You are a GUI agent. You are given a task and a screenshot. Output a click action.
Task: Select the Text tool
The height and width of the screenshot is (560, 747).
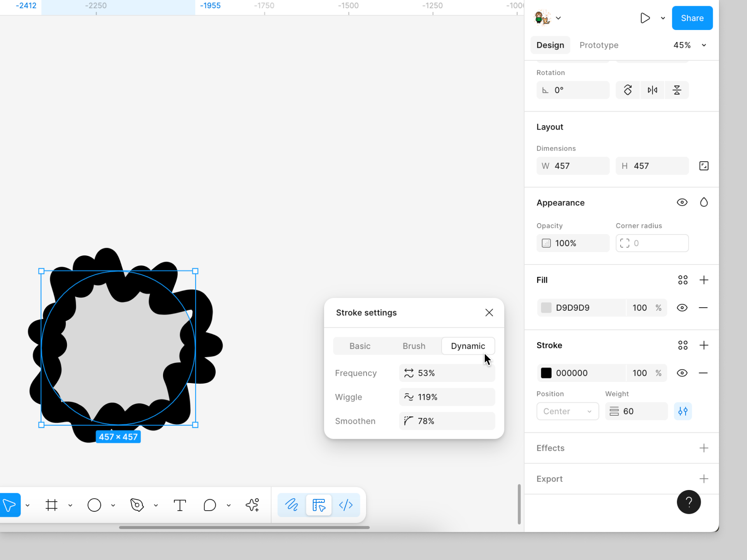pos(180,505)
